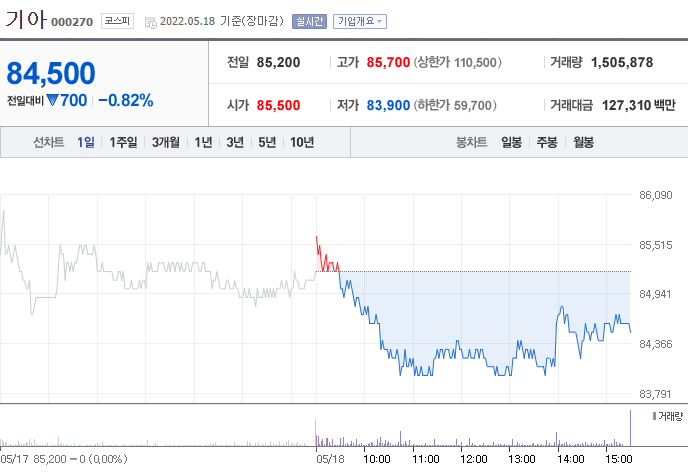Click the -0.82% change rate

[125, 101]
